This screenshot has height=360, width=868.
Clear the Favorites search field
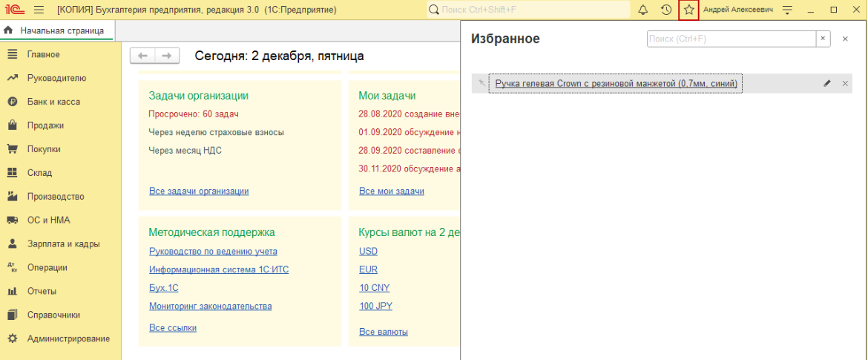coord(823,39)
